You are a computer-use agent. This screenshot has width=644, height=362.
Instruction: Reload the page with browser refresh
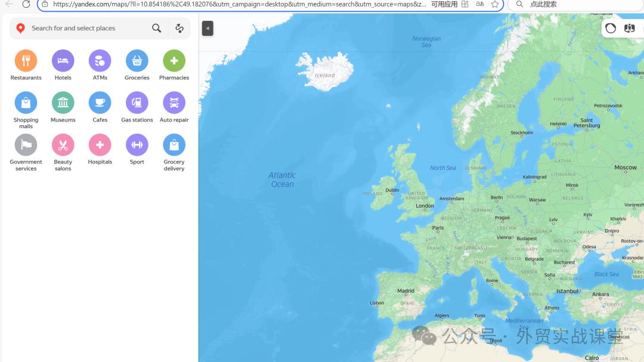click(26, 4)
